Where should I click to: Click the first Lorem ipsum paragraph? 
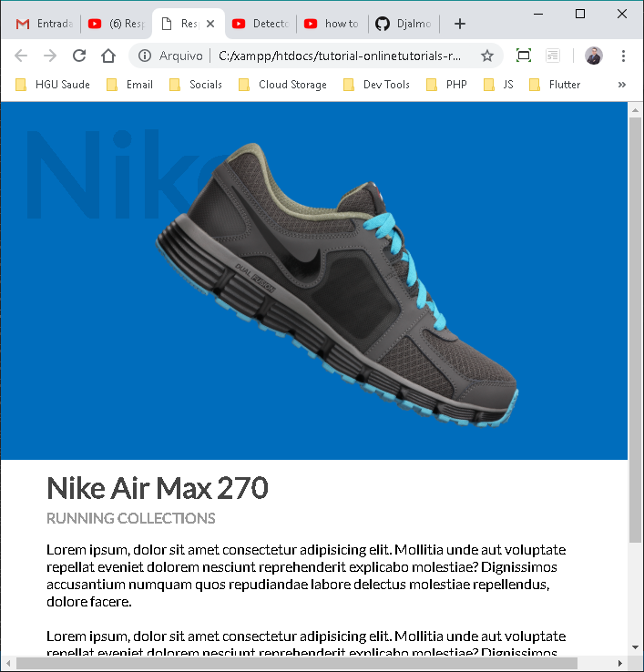coord(306,575)
